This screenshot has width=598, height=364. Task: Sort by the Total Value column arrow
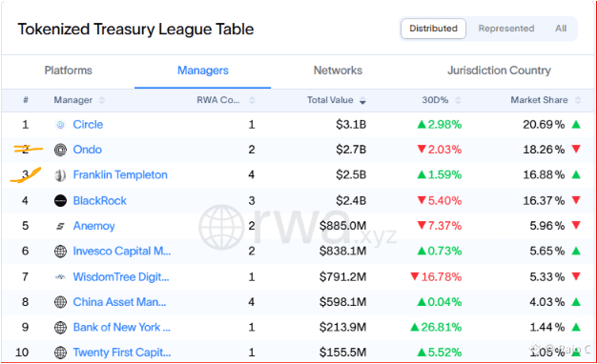(x=362, y=101)
